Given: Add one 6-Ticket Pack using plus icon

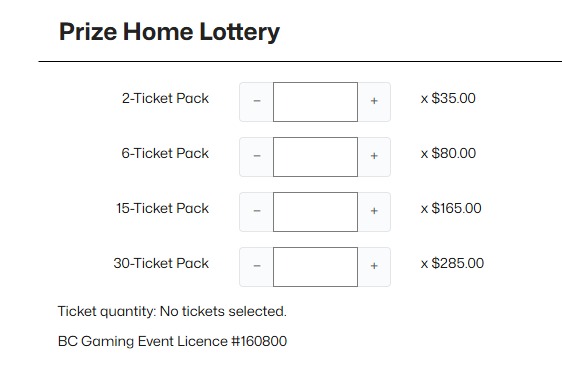Looking at the screenshot, I should click(374, 157).
